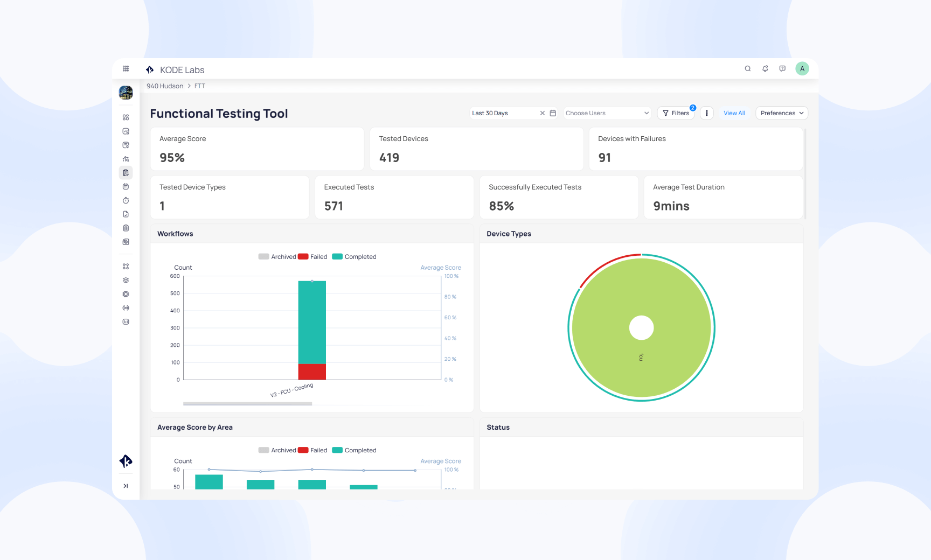Clear the Last 30 Days date filter

[543, 113]
